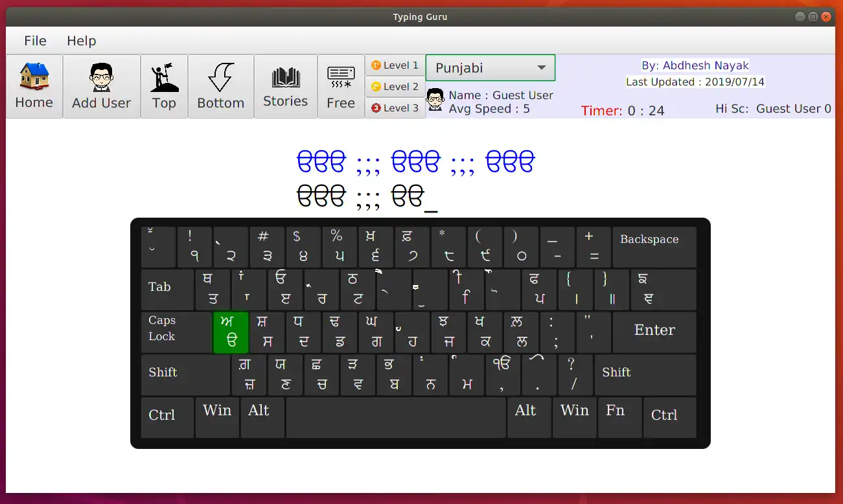Click the right parenthesis ) ੦ key
Screen dimensions: 843x504
[521, 247]
